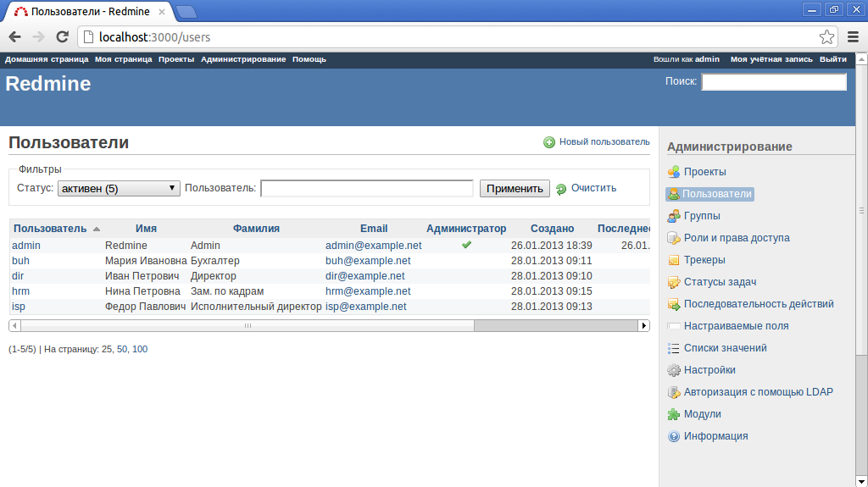Bookmark page with the star icon
The image size is (868, 487).
(x=826, y=37)
